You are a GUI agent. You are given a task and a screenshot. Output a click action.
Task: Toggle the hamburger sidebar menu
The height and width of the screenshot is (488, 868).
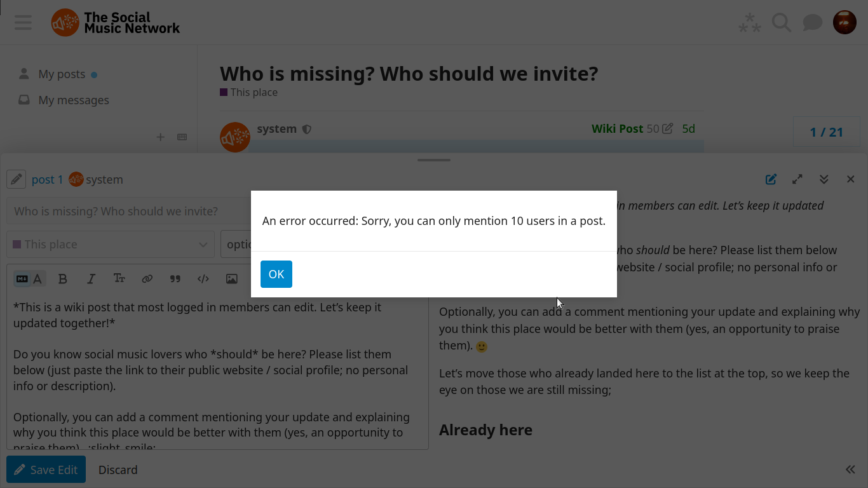[x=23, y=23]
